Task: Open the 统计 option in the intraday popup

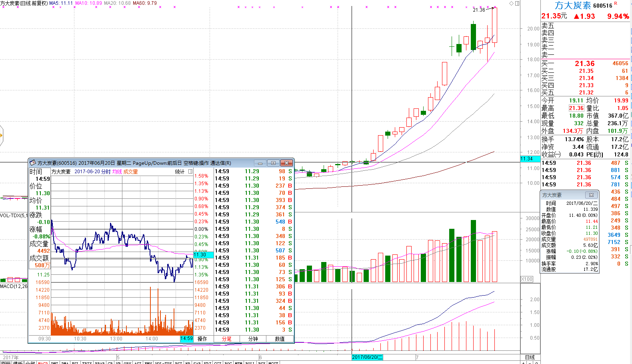Action: pyautogui.click(x=180, y=172)
